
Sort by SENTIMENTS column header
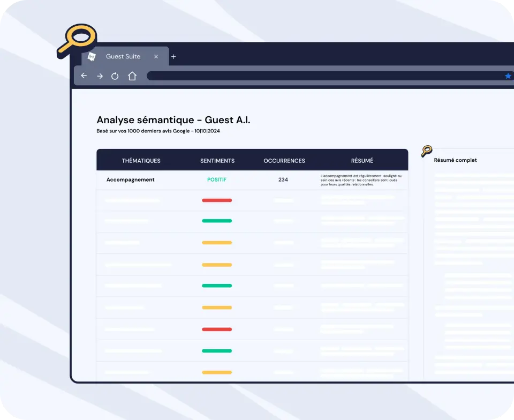tap(217, 161)
